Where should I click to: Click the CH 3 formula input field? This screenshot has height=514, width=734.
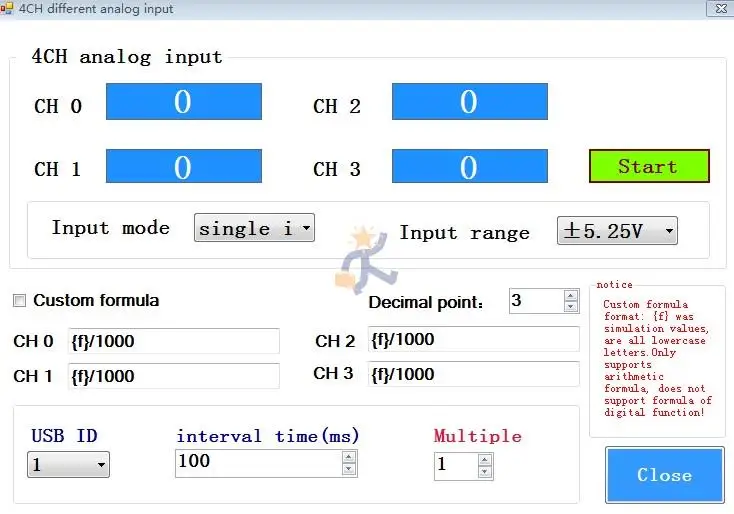473,374
